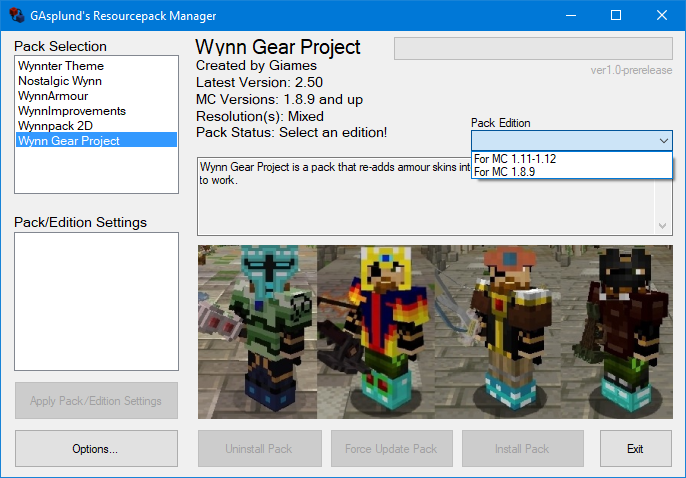Image resolution: width=686 pixels, height=478 pixels.
Task: Click Uninstall Pack button
Action: coord(259,449)
